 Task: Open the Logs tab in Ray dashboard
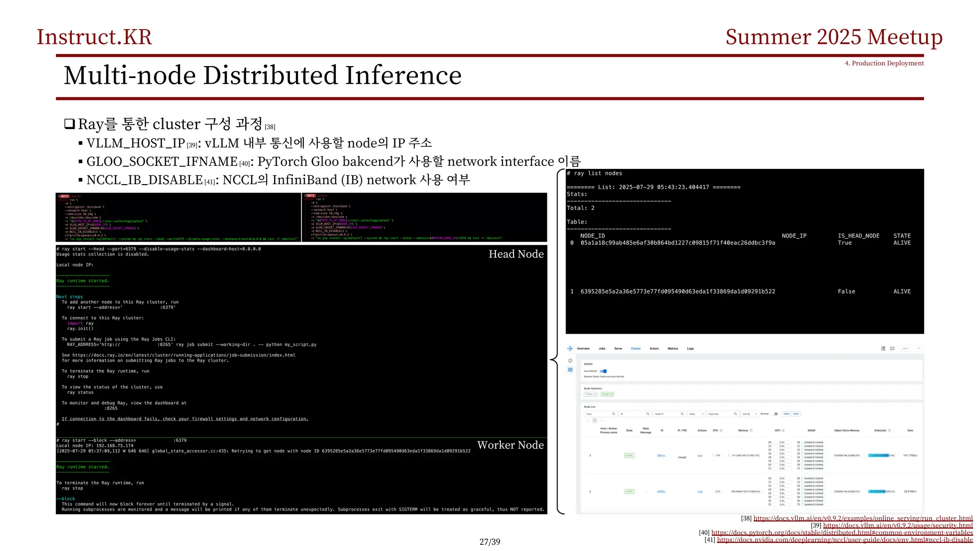click(x=690, y=349)
